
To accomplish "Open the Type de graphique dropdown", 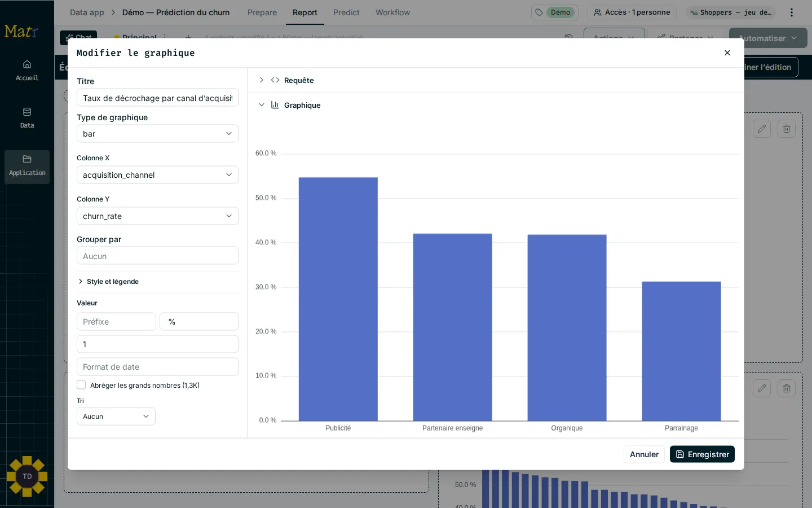I will click(x=157, y=134).
